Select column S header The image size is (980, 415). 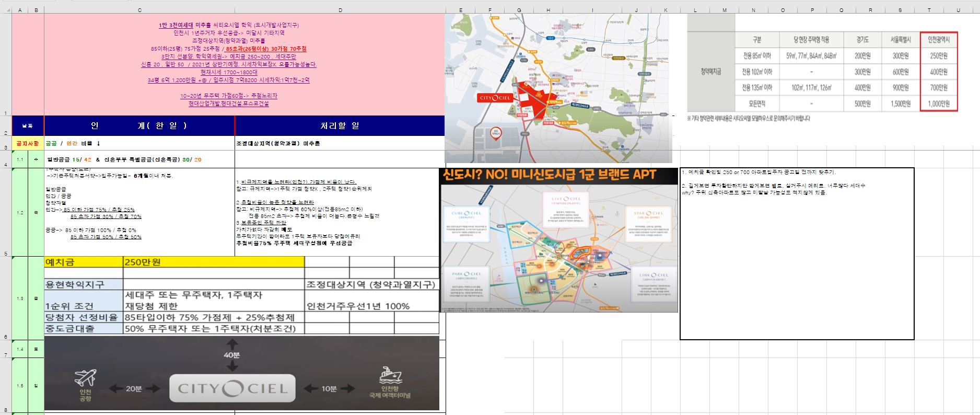point(900,10)
